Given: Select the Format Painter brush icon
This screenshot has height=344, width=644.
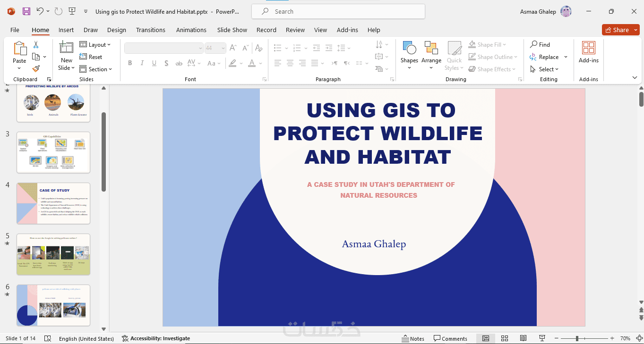Looking at the screenshot, I should [36, 69].
